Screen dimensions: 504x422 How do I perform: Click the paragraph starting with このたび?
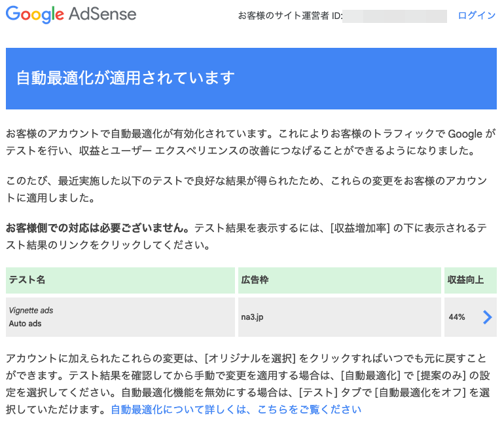coord(247,189)
